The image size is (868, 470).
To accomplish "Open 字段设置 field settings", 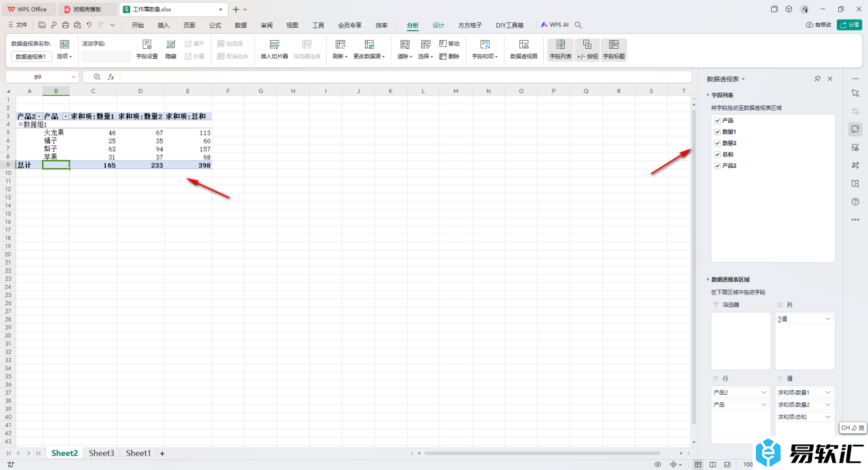I will (146, 50).
